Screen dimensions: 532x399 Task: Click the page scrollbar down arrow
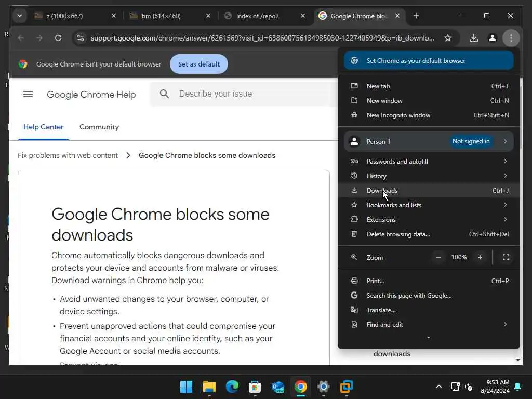tap(518, 360)
